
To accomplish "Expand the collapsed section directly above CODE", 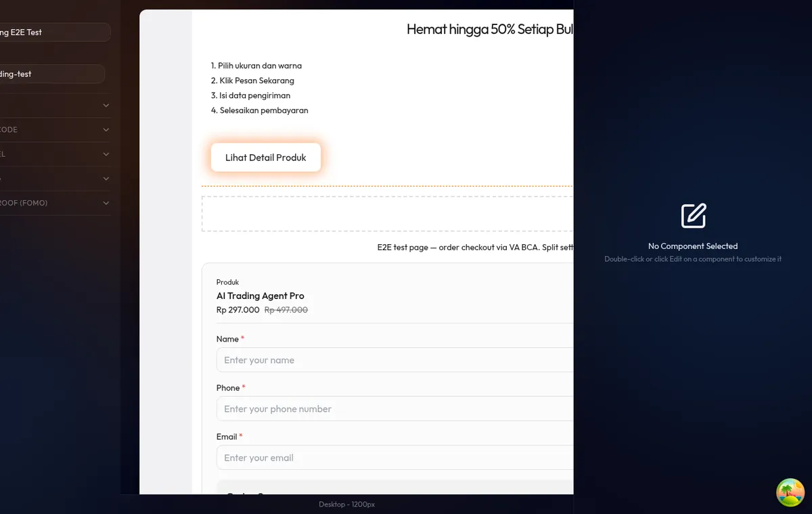I will 106,106.
